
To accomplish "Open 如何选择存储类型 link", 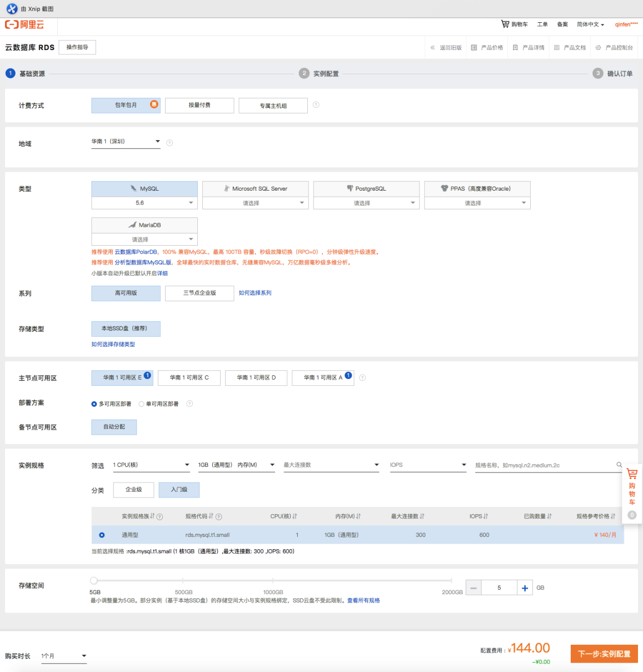I will [x=113, y=345].
